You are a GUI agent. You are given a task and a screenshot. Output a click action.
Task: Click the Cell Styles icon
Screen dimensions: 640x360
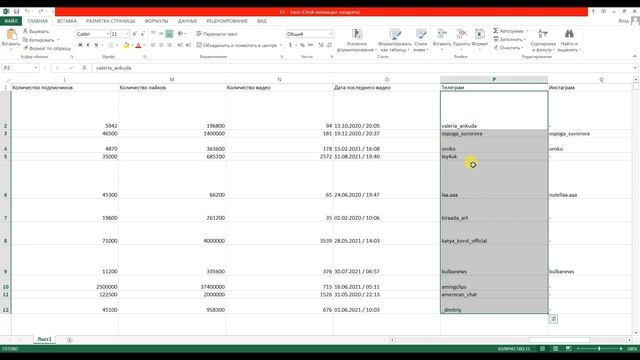(420, 34)
